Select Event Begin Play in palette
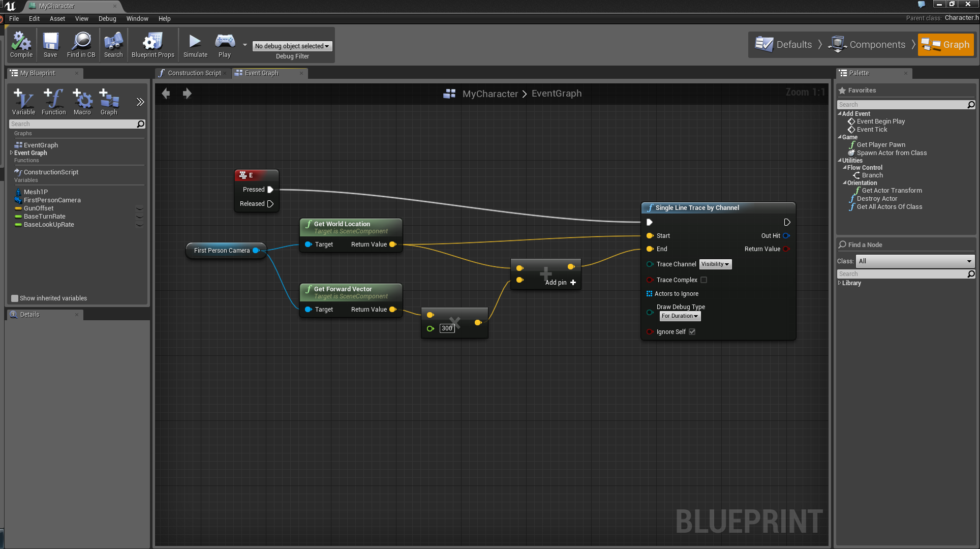Screen dimensions: 980x549 point(880,121)
